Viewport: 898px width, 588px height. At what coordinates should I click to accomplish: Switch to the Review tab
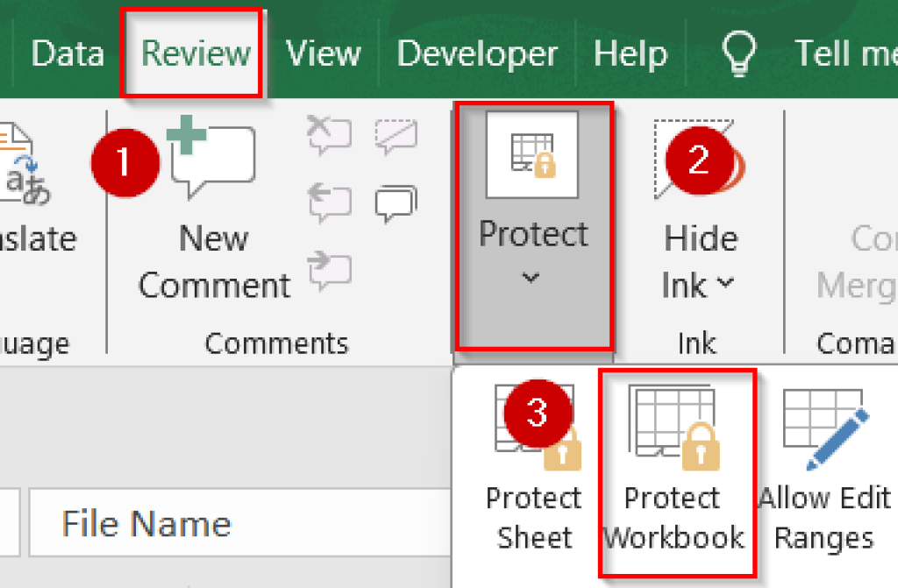(193, 53)
